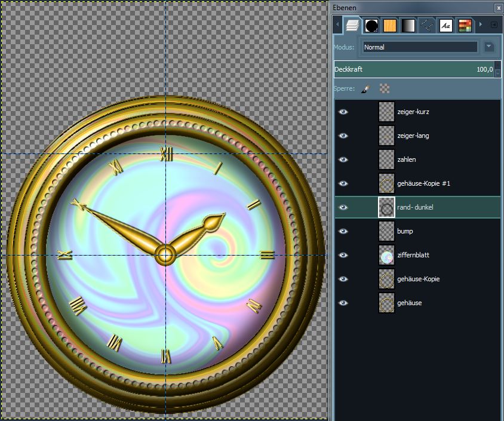Open the Palettes tab
The image size is (504, 421).
(465, 26)
